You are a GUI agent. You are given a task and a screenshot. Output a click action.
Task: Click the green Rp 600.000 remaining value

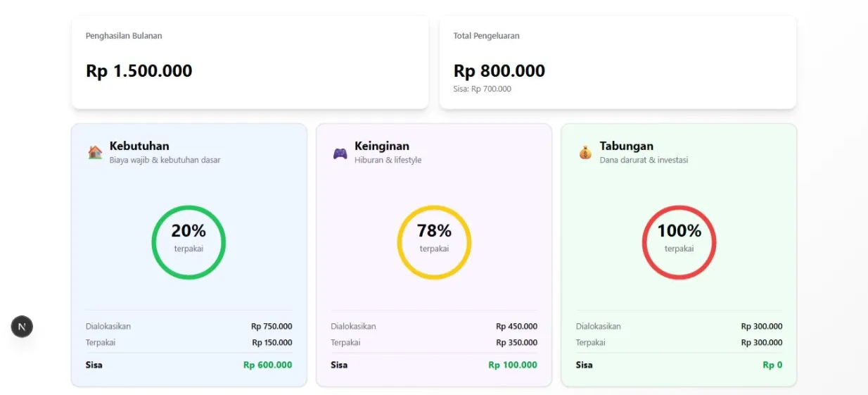[267, 365]
